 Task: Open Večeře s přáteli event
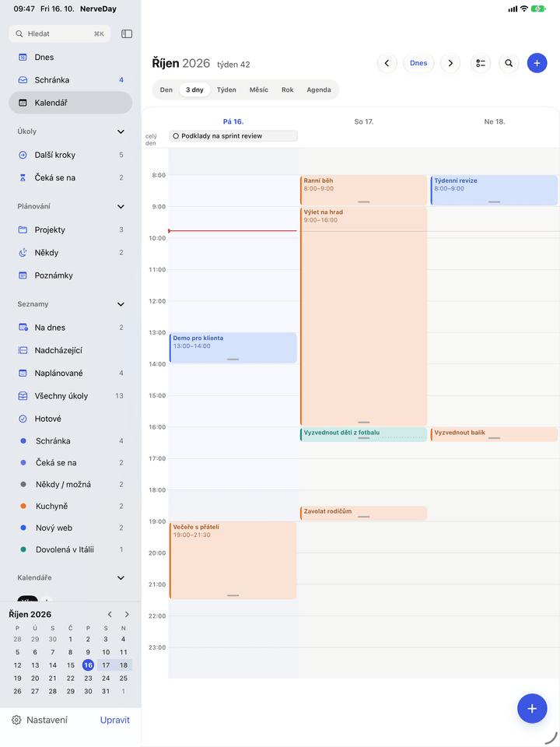click(233, 560)
